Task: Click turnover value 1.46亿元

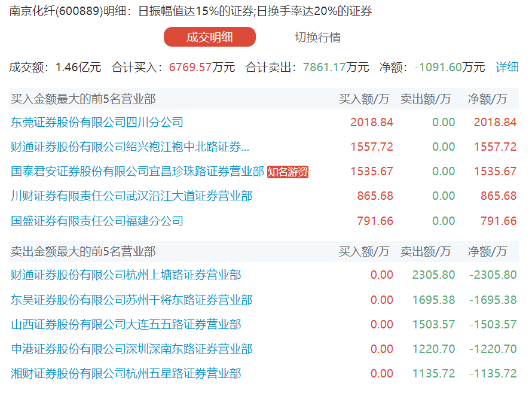Action: [x=78, y=67]
